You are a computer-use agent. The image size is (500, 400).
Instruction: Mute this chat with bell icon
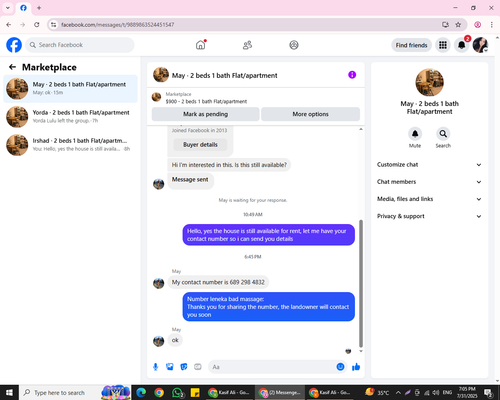click(x=415, y=134)
